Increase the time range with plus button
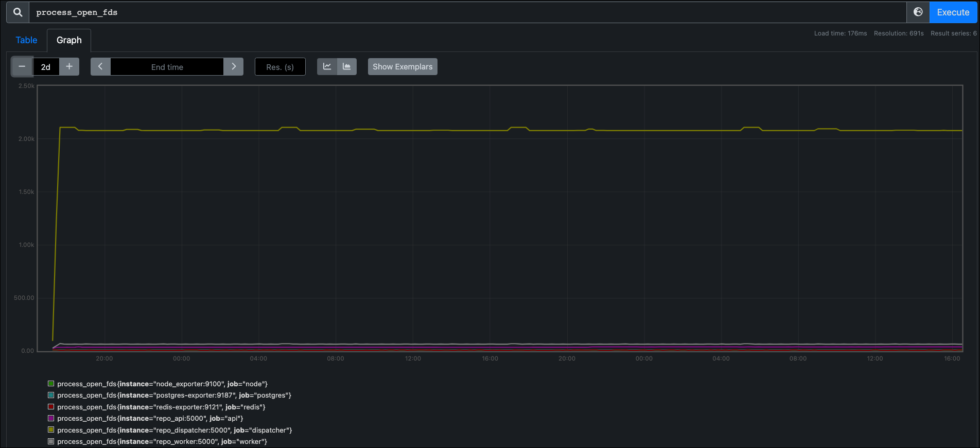The width and height of the screenshot is (980, 448). (x=69, y=67)
